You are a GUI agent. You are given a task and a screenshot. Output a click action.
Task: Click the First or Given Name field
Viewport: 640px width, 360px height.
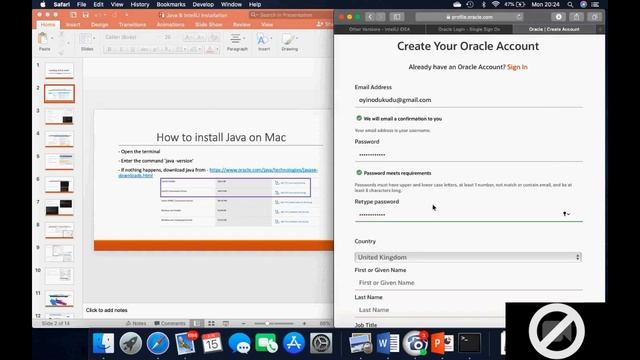[x=468, y=282]
